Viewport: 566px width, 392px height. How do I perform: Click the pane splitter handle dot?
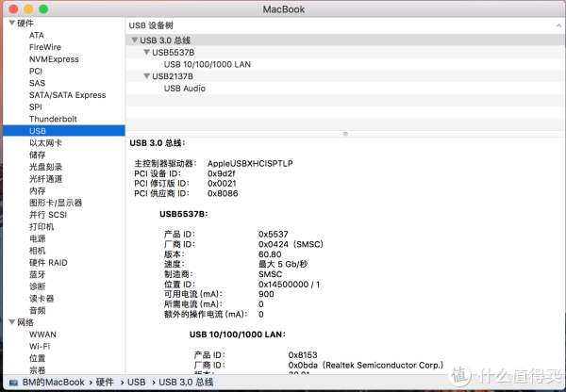point(345,134)
